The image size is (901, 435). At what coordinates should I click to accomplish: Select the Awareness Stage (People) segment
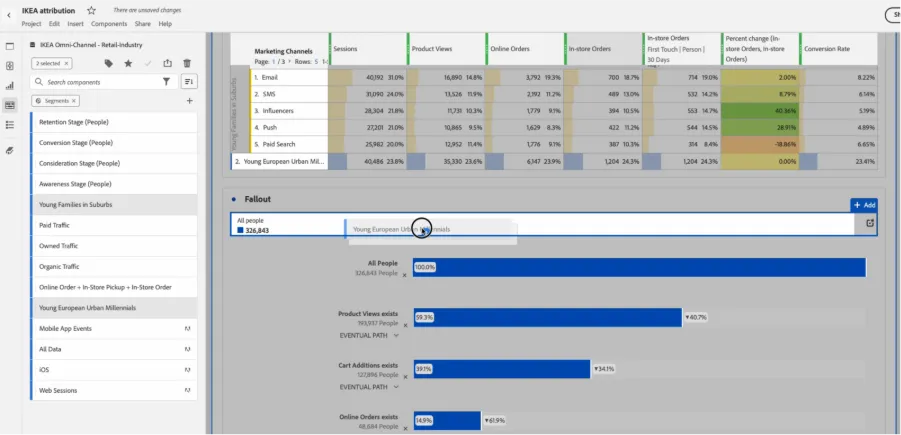click(x=114, y=184)
